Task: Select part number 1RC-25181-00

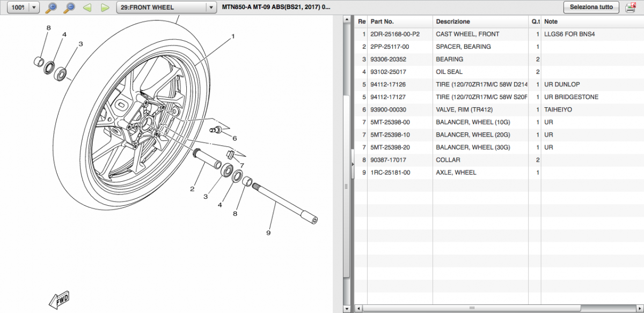Action: point(390,173)
